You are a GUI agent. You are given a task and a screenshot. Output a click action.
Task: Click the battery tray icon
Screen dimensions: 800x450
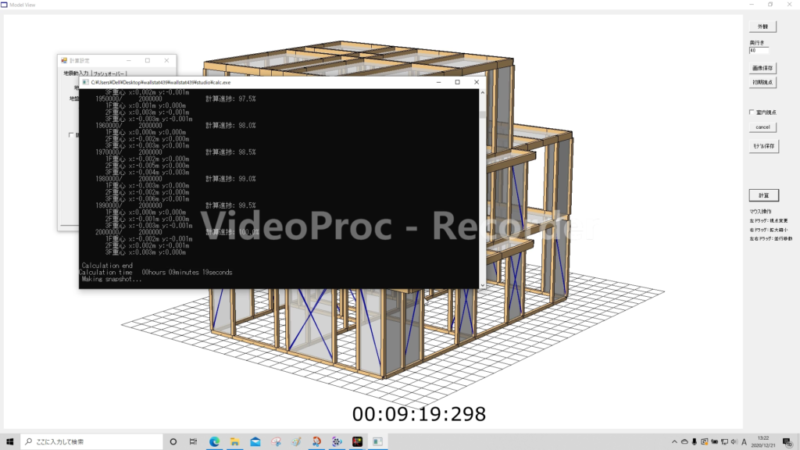(714, 442)
